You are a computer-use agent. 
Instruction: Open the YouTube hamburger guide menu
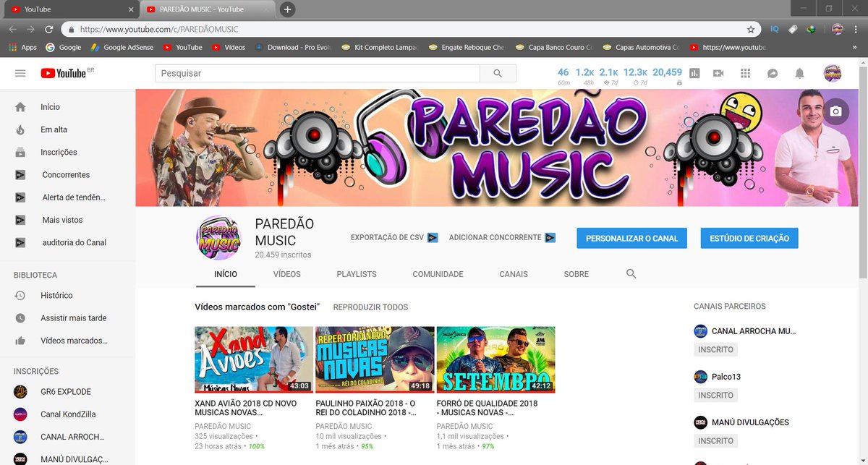pyautogui.click(x=20, y=73)
